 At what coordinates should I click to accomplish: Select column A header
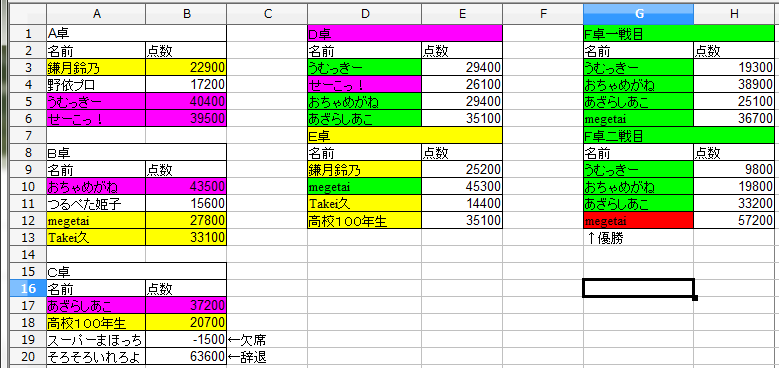(x=96, y=14)
